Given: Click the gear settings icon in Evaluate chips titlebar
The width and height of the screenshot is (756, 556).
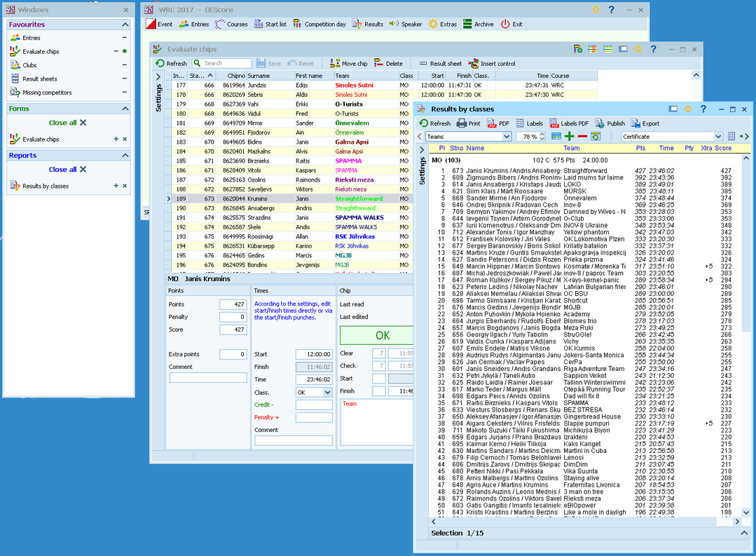Looking at the screenshot, I should tap(638, 49).
